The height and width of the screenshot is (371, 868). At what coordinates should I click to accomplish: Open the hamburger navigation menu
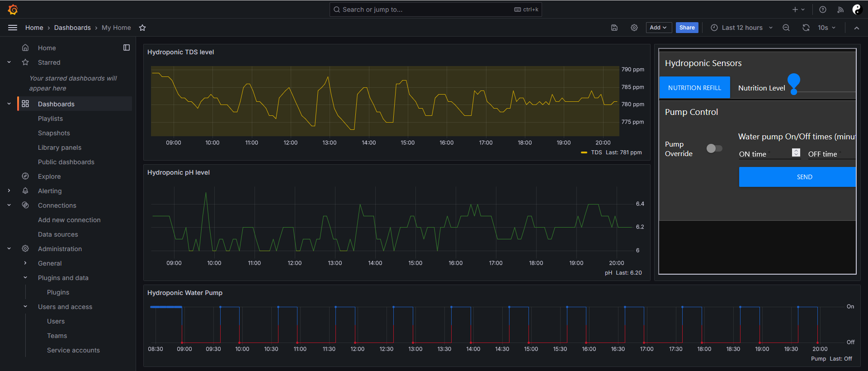[13, 28]
